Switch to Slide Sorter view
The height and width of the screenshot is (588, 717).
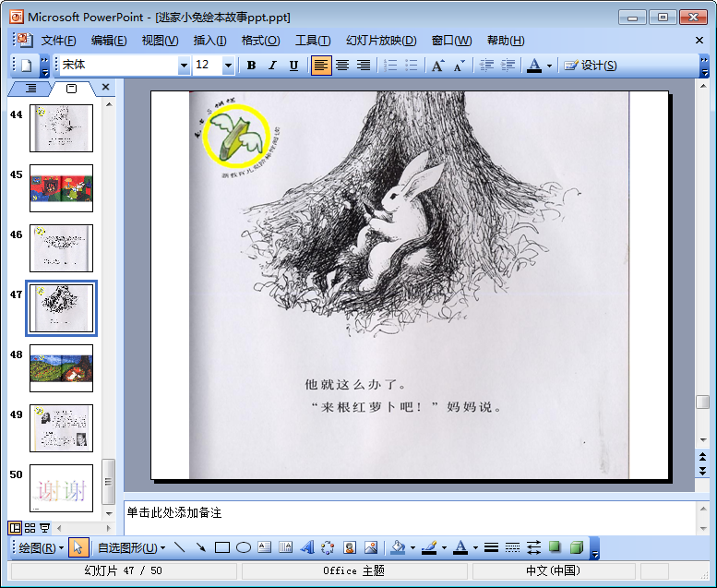click(30, 528)
